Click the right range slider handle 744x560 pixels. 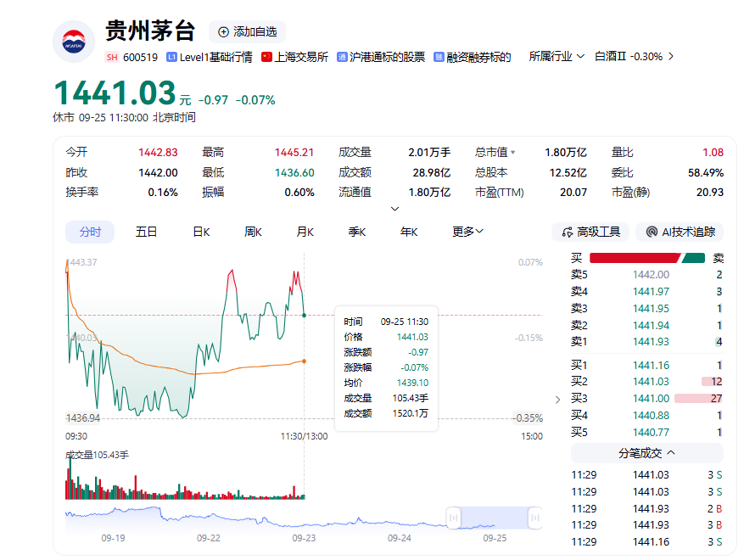[535, 518]
